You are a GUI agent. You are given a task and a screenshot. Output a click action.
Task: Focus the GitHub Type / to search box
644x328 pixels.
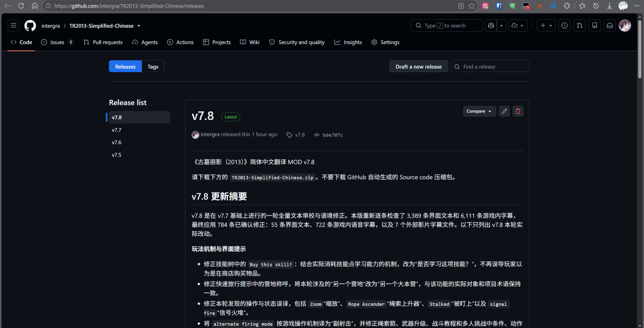pyautogui.click(x=447, y=26)
